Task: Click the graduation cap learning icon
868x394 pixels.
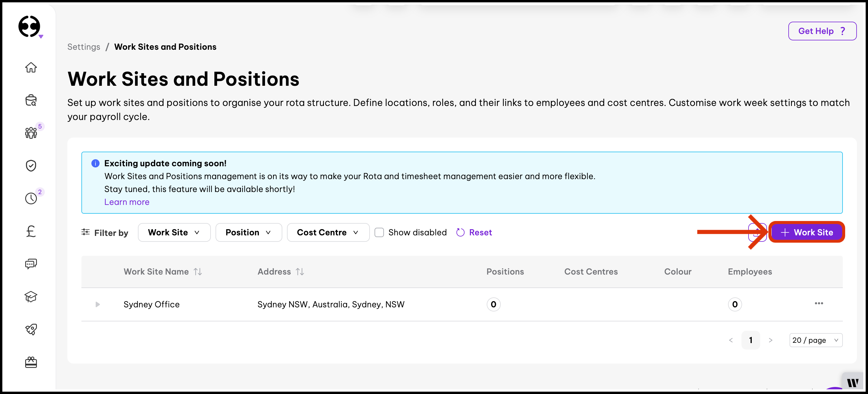Action: (x=31, y=296)
